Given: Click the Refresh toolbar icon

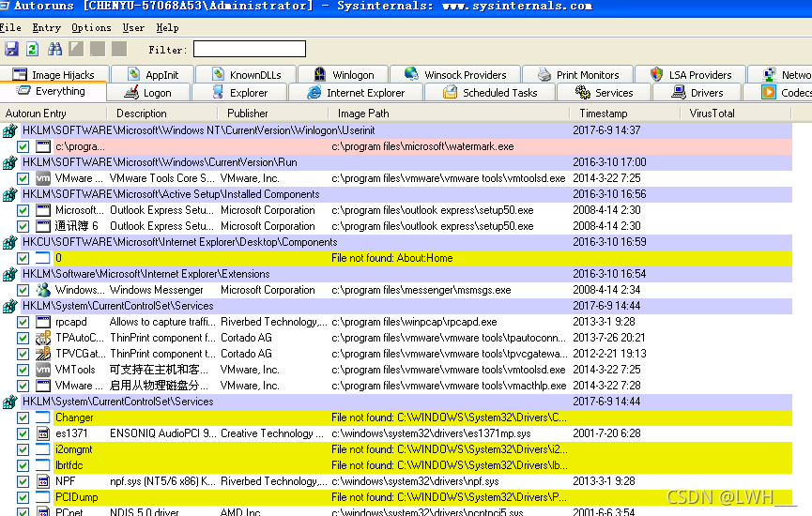Looking at the screenshot, I should [32, 49].
